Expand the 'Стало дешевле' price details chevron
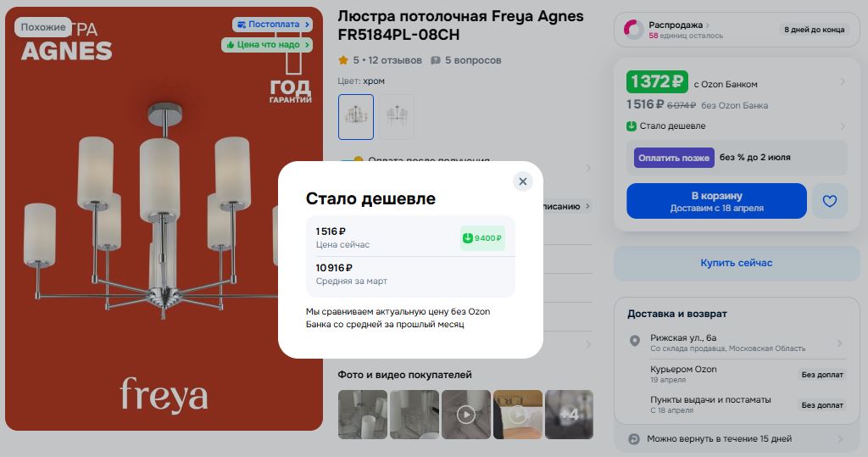The image size is (868, 457). pos(843,126)
